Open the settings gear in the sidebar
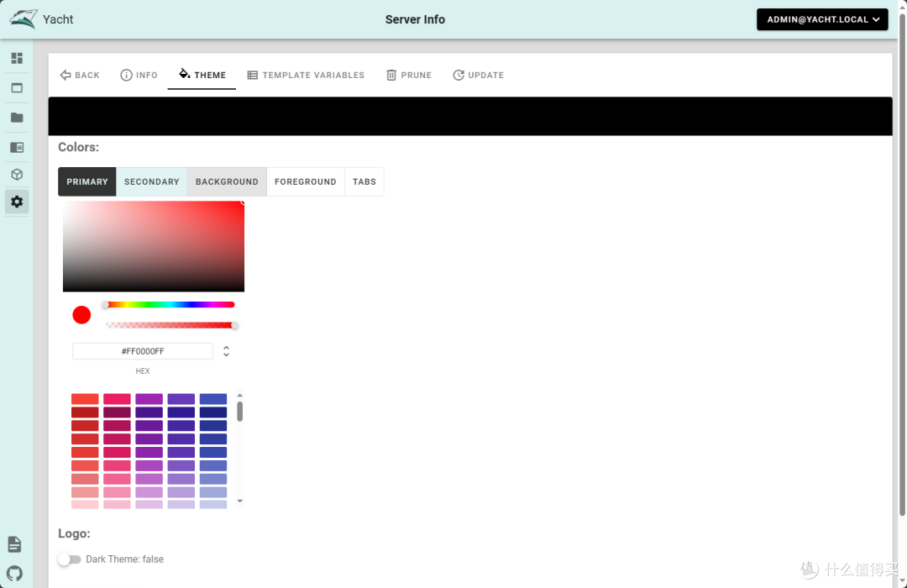 click(x=17, y=202)
